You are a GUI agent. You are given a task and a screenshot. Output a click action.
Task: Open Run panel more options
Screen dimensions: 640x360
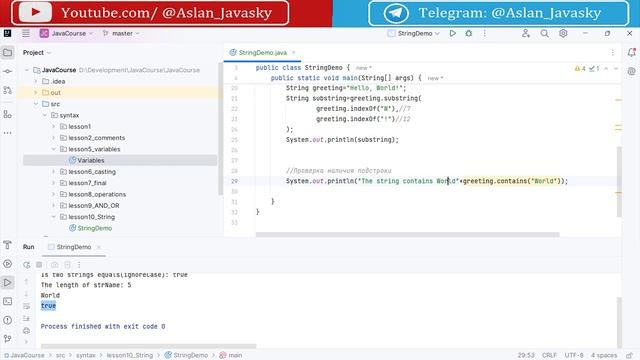[x=79, y=265]
